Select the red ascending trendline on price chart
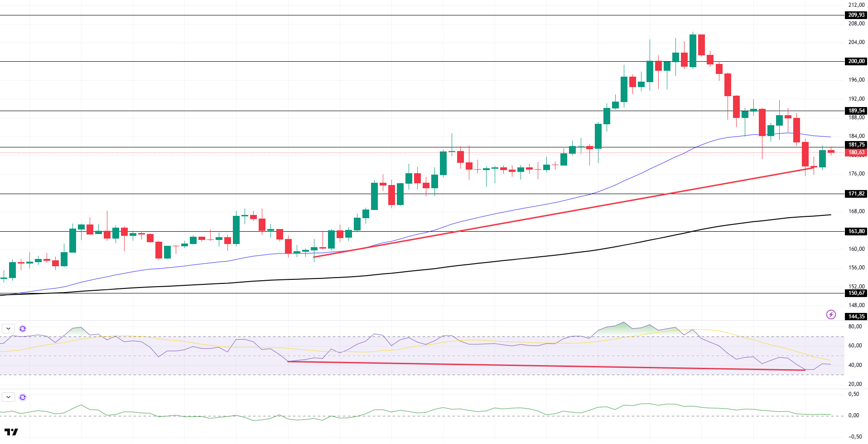Image resolution: width=868 pixels, height=444 pixels. point(564,212)
